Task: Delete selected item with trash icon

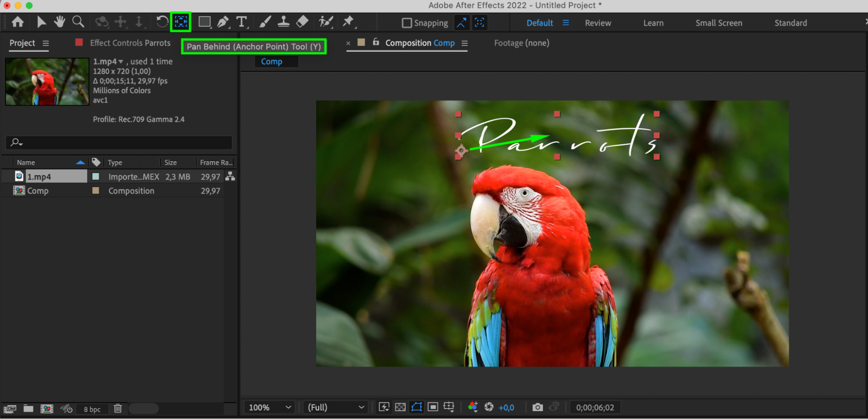Action: pyautogui.click(x=118, y=409)
